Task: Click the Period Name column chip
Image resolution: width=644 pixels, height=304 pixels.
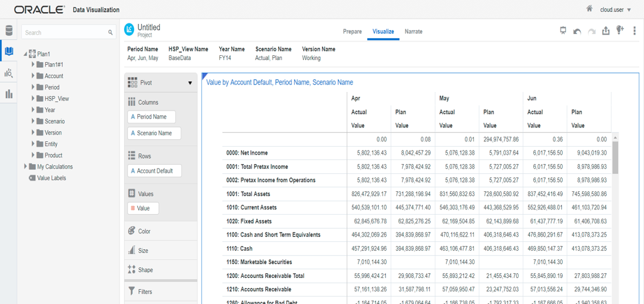Action: [x=152, y=117]
